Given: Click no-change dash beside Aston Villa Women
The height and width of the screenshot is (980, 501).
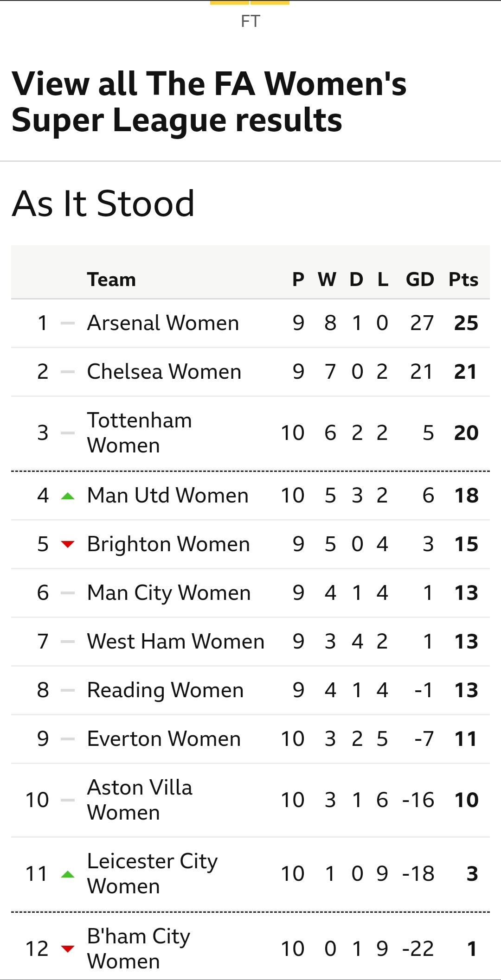Looking at the screenshot, I should (x=68, y=800).
